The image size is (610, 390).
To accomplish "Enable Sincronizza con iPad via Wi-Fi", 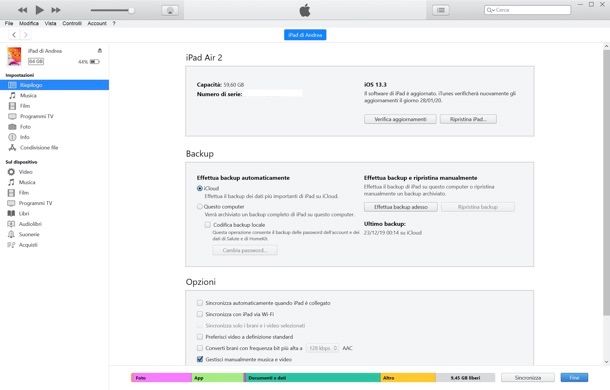I will click(x=200, y=314).
